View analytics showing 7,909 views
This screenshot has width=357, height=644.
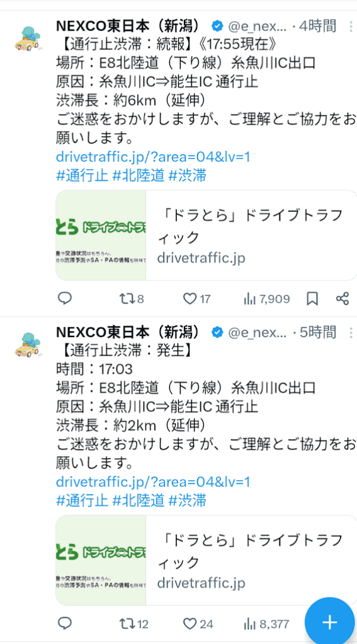point(267,299)
